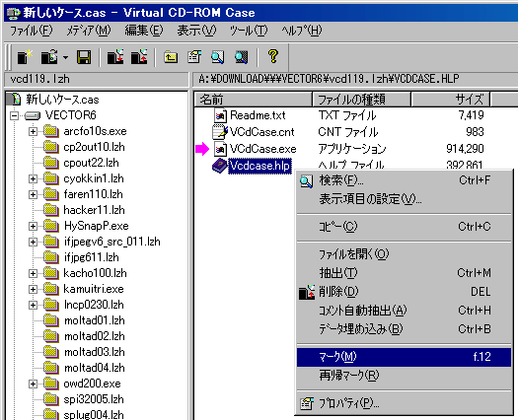Click the add media red-arrow icon
The height and width of the screenshot is (420, 518).
[115, 57]
